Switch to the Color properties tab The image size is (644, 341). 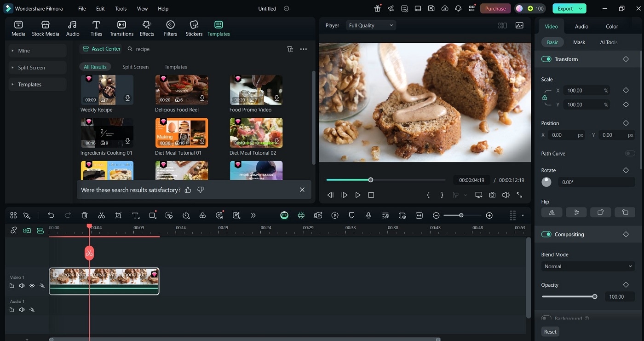pyautogui.click(x=612, y=26)
